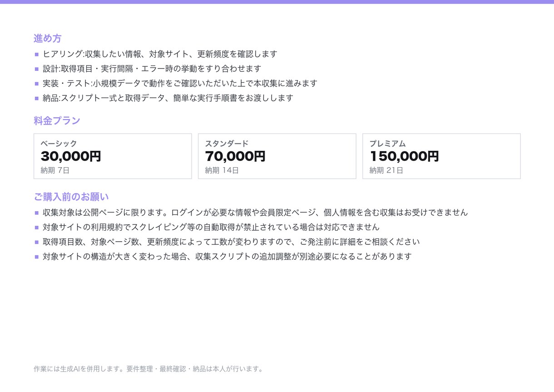This screenshot has width=554, height=392.
Task: Click the 納期 14日 text
Action: click(x=222, y=170)
